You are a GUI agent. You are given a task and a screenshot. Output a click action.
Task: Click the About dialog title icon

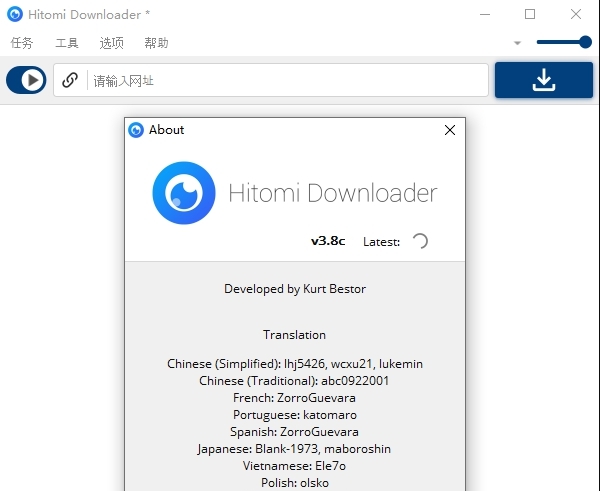136,130
